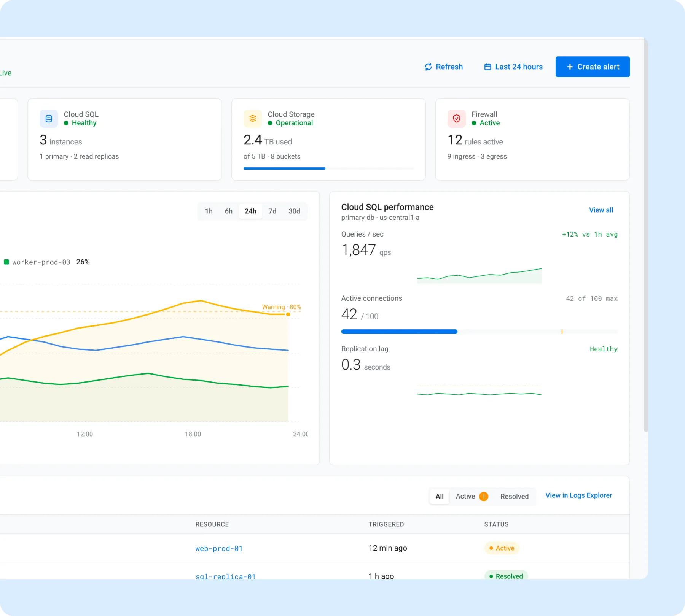This screenshot has width=685, height=616.
Task: Select the 6h time range option
Action: (229, 211)
